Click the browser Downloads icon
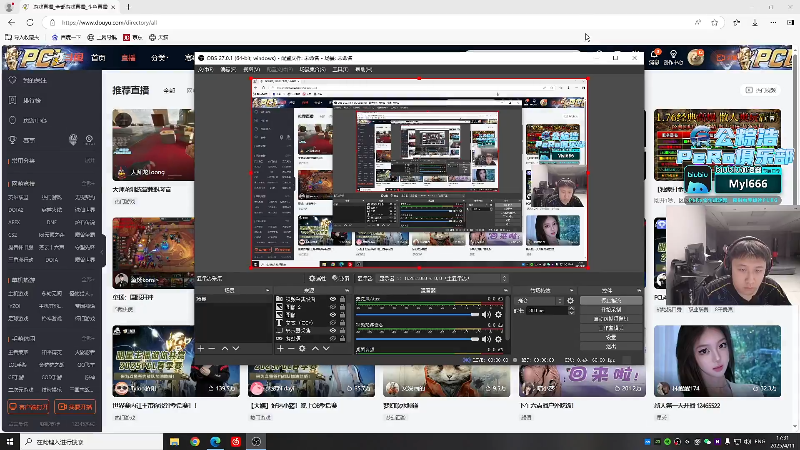 pyautogui.click(x=755, y=22)
